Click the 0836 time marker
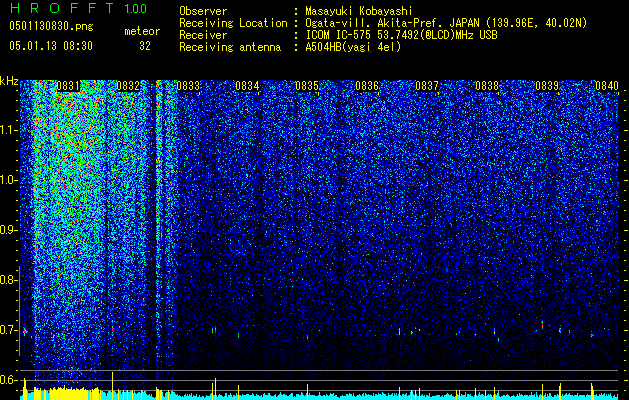629x400 pixels. pos(367,86)
